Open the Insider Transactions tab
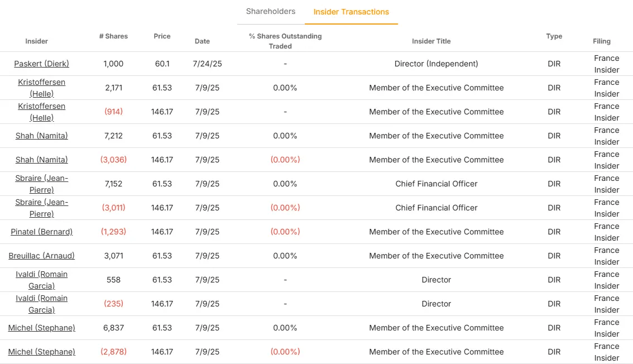Image resolution: width=633 pixels, height=364 pixels. pyautogui.click(x=351, y=12)
